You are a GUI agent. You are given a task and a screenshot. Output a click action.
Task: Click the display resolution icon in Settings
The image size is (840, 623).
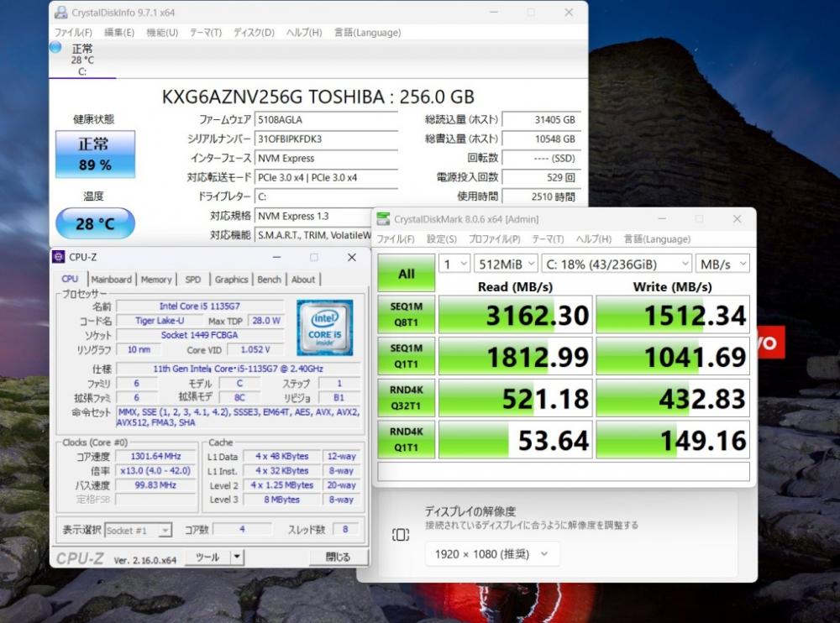pos(400,535)
